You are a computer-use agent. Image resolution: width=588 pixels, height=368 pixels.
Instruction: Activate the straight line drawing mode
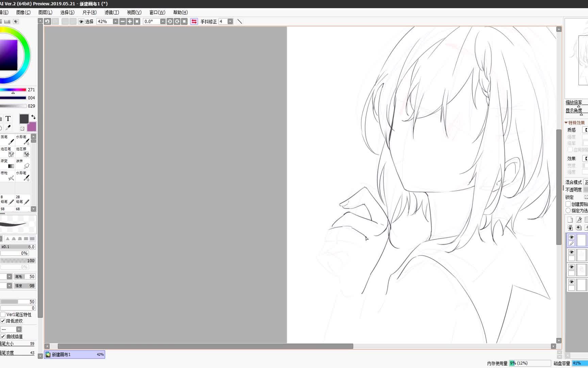(240, 21)
